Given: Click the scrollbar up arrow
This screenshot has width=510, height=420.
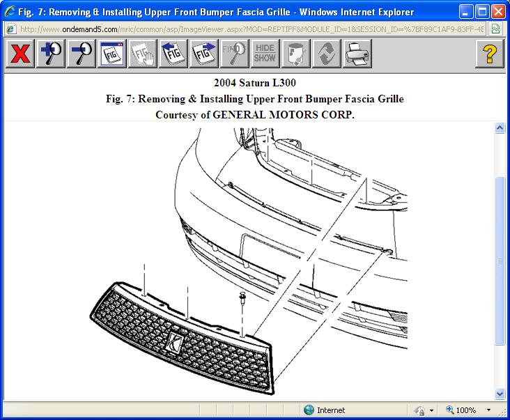Looking at the screenshot, I should 500,127.
